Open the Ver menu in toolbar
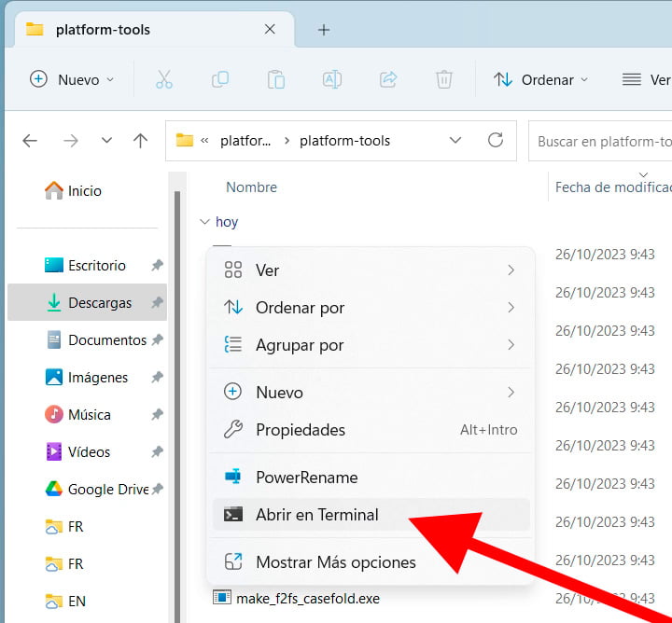The width and height of the screenshot is (672, 623). pos(646,79)
